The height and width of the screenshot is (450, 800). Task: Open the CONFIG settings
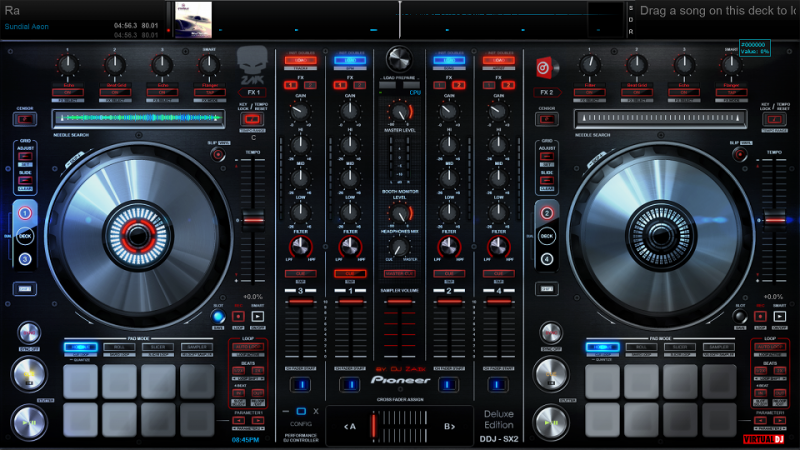[301, 423]
